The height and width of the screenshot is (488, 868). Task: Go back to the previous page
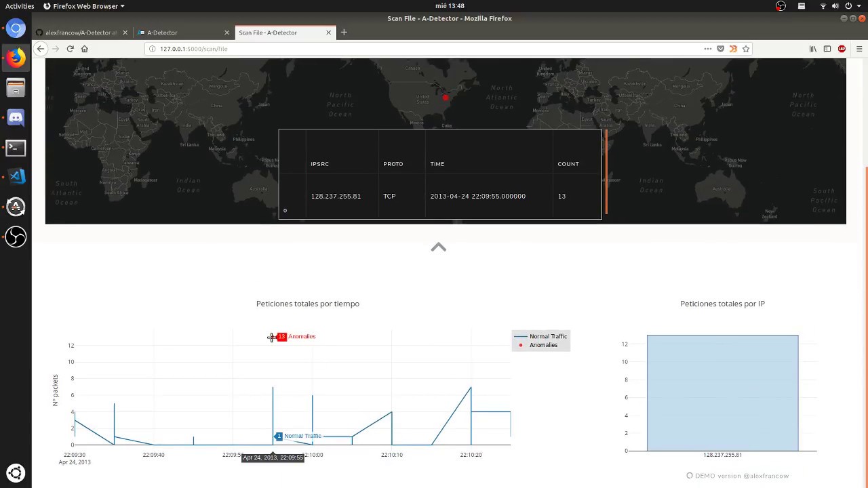(x=41, y=49)
